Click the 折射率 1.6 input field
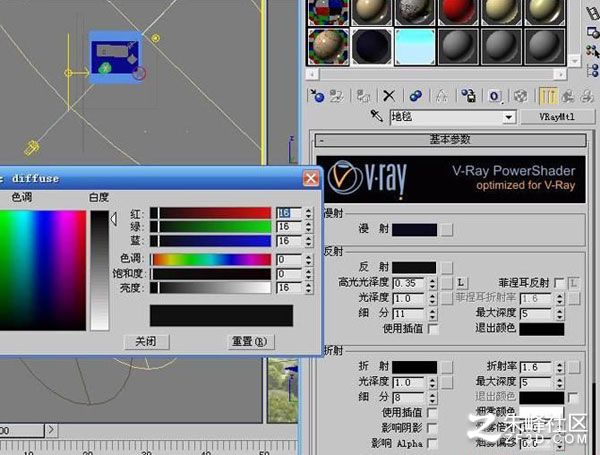This screenshot has height=455, width=600. point(536,367)
